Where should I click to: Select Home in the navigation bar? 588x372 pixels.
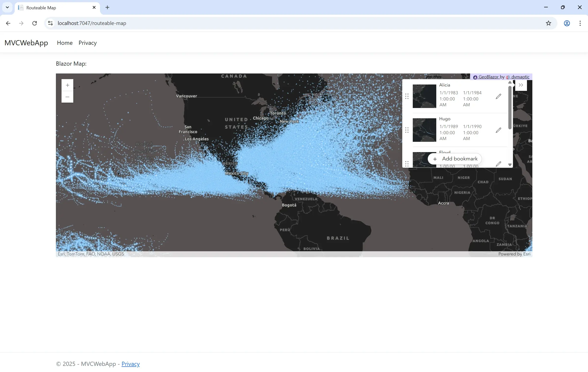click(64, 43)
